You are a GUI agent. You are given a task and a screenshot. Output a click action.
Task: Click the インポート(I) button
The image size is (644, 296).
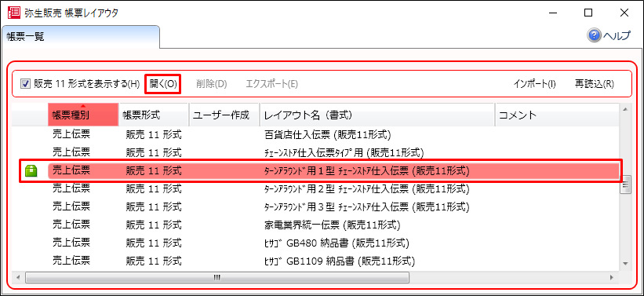click(534, 84)
